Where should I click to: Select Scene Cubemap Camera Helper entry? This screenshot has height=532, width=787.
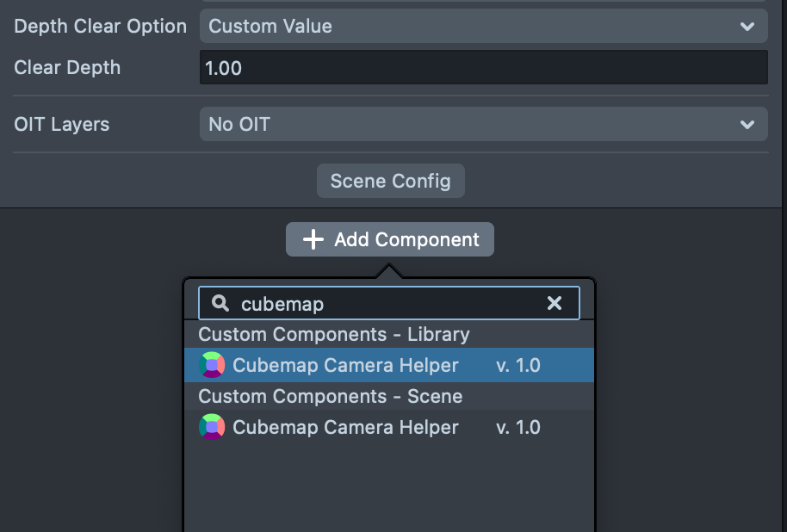coord(345,427)
